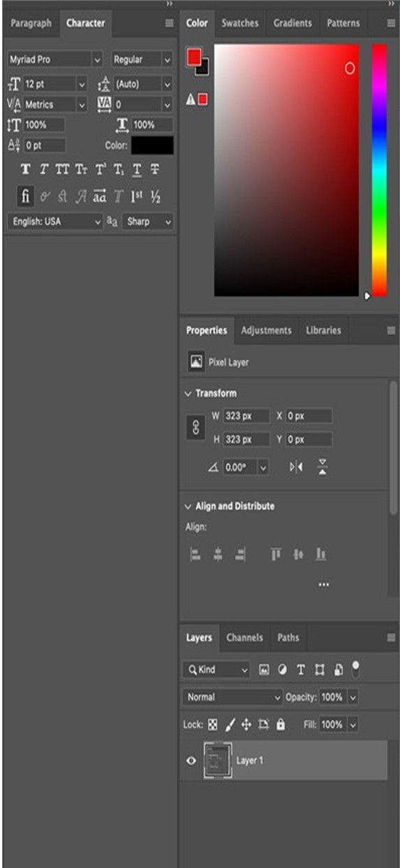Lock transparent pixels in Layers panel
Screen dimensions: 400x868
point(213,725)
